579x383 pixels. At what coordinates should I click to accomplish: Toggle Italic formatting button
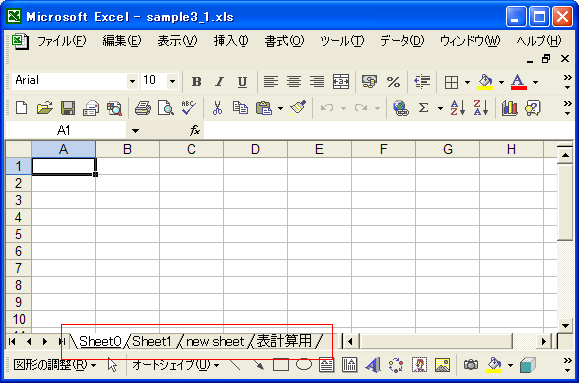219,82
